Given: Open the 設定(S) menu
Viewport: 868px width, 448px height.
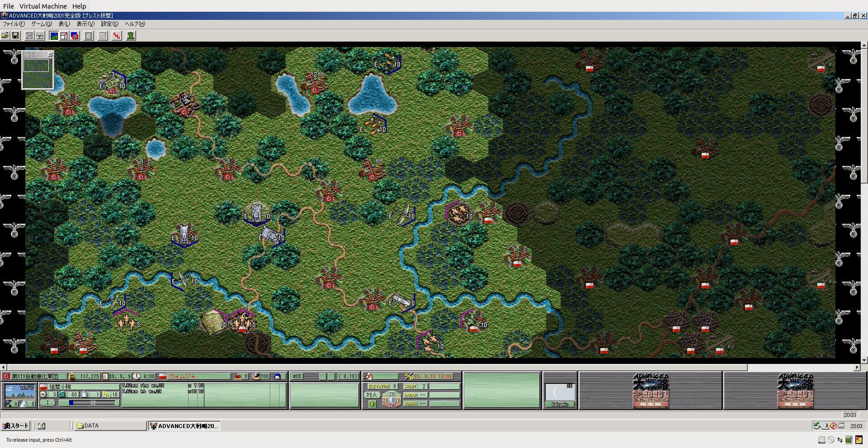Looking at the screenshot, I should coord(110,24).
